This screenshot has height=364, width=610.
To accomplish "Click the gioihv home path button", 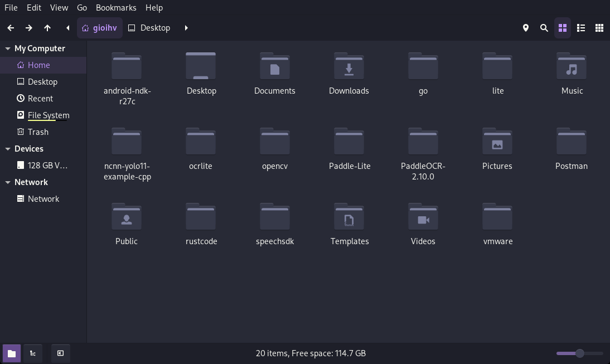I will [99, 28].
